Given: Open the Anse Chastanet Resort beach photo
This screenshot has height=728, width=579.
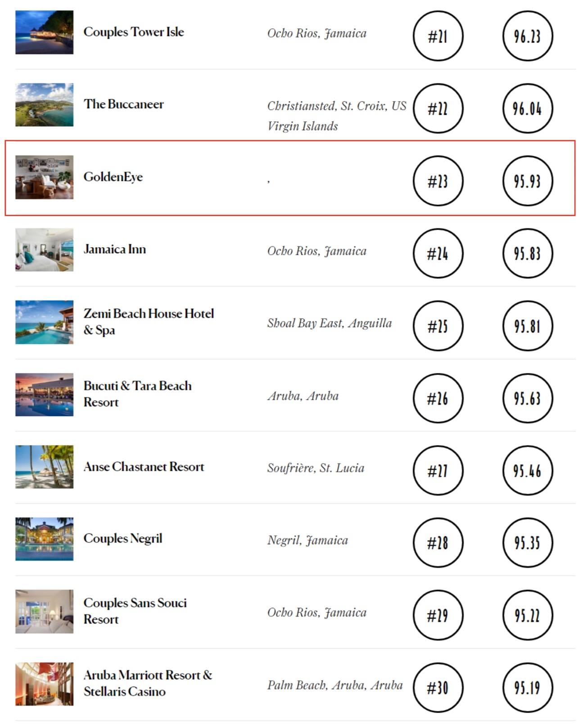Looking at the screenshot, I should coord(44,467).
